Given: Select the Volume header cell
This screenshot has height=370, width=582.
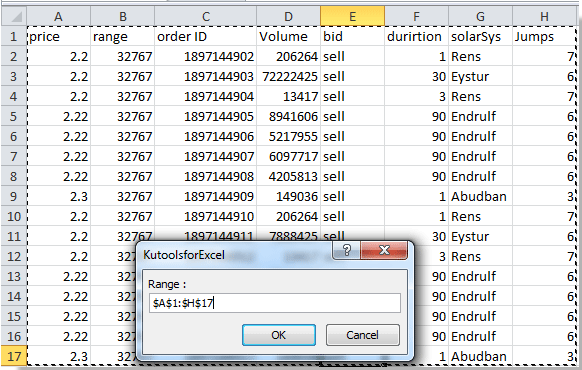Looking at the screenshot, I should point(288,36).
